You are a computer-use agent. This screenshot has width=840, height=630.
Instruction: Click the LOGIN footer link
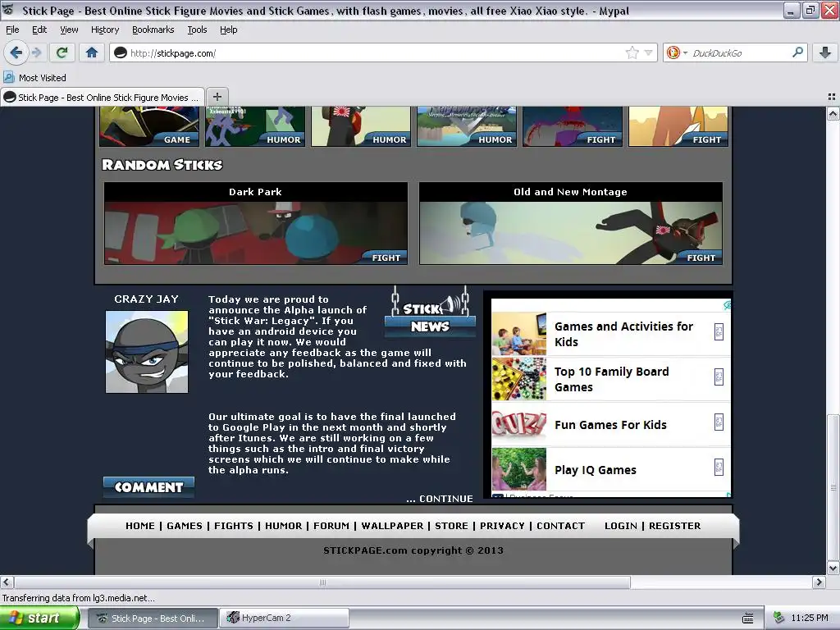(x=621, y=526)
